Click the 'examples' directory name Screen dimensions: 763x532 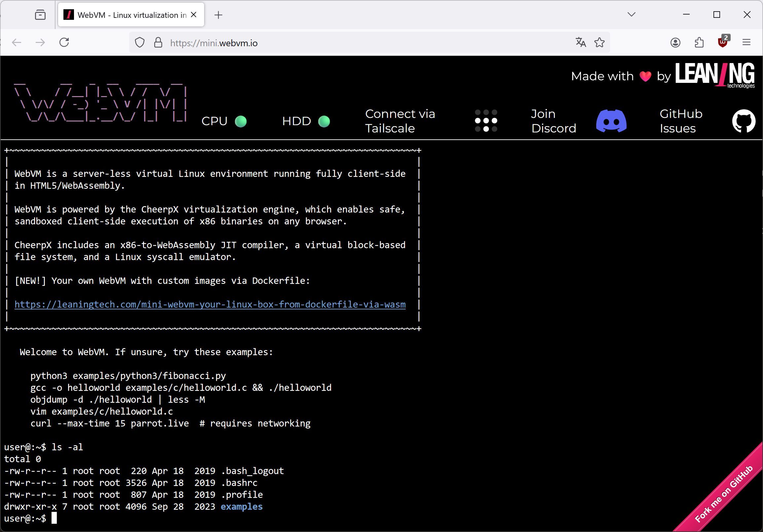pos(241,507)
